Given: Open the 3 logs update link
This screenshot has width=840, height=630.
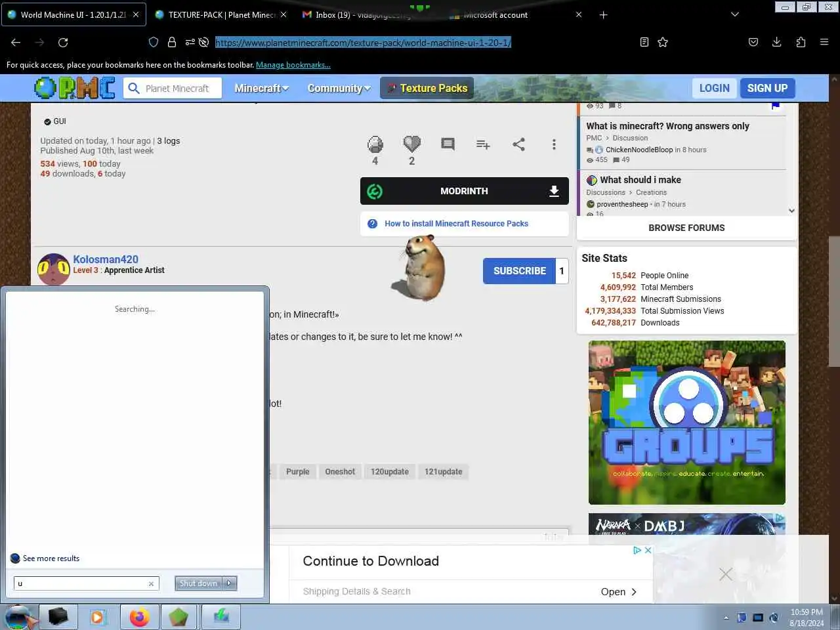Looking at the screenshot, I should 168,141.
